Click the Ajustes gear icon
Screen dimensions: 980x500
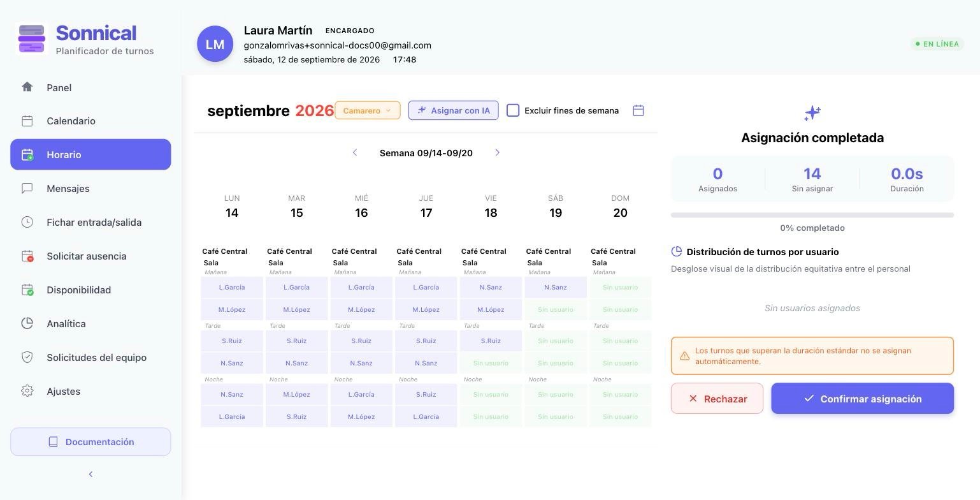(27, 391)
